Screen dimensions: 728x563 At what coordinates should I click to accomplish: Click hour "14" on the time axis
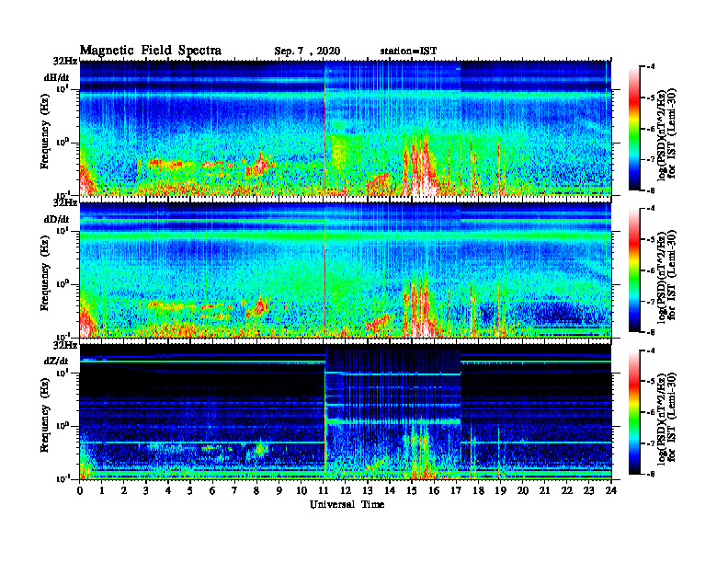pyautogui.click(x=390, y=490)
